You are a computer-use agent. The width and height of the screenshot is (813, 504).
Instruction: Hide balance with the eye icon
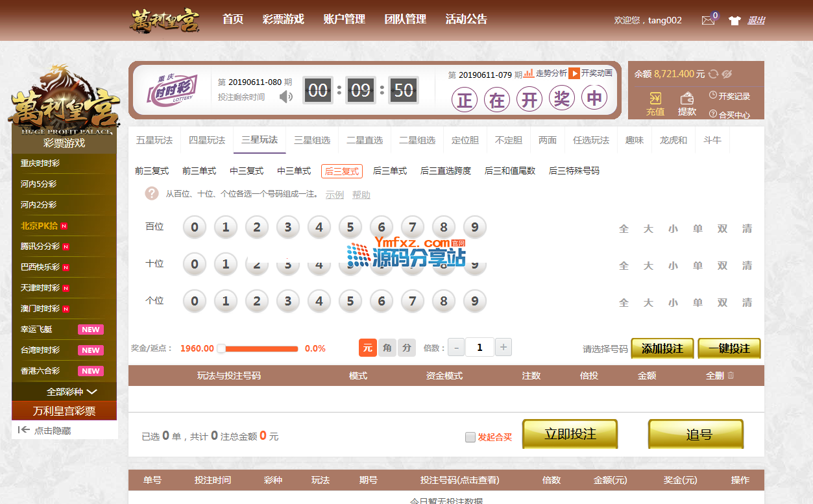[727, 74]
